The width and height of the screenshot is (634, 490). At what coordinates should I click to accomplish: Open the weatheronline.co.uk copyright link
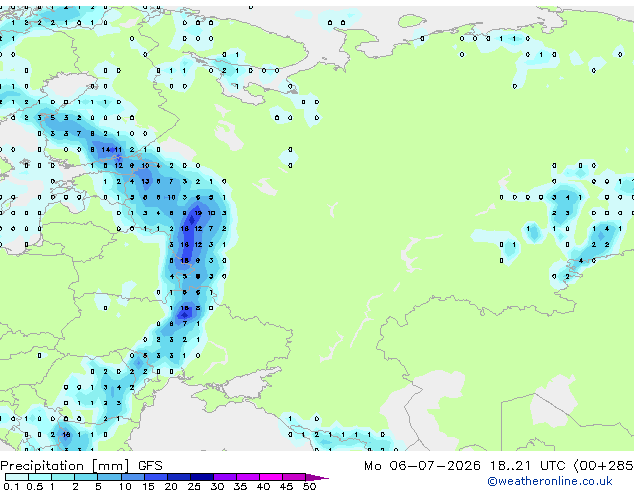(549, 481)
